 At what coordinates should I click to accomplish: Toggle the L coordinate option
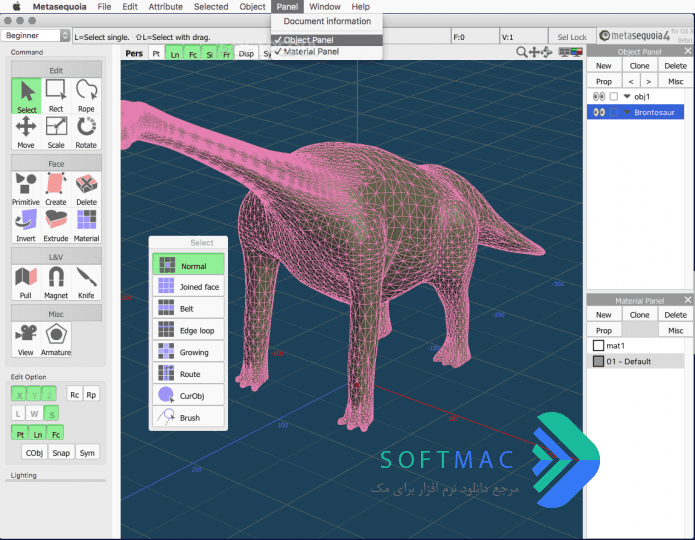coord(18,414)
